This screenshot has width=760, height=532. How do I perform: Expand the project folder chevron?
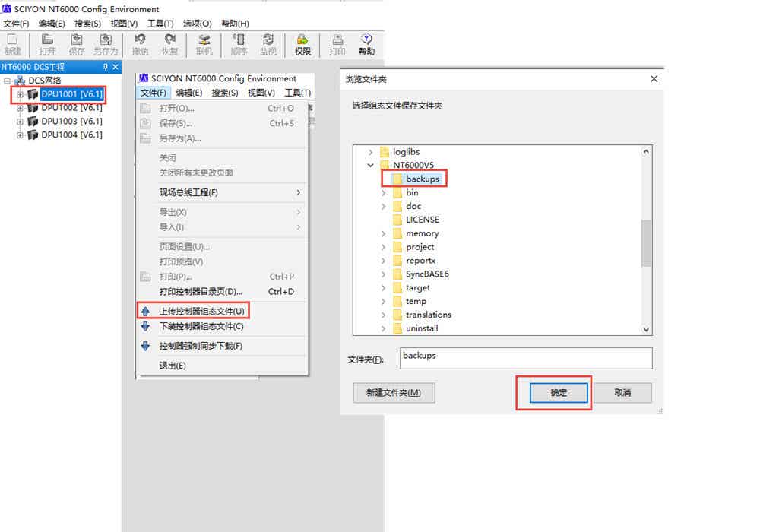coord(383,247)
